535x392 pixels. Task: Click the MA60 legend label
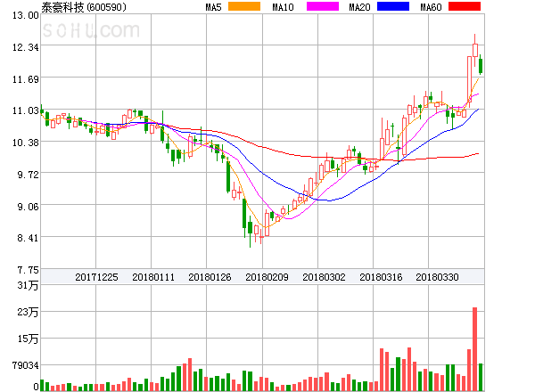click(x=431, y=7)
